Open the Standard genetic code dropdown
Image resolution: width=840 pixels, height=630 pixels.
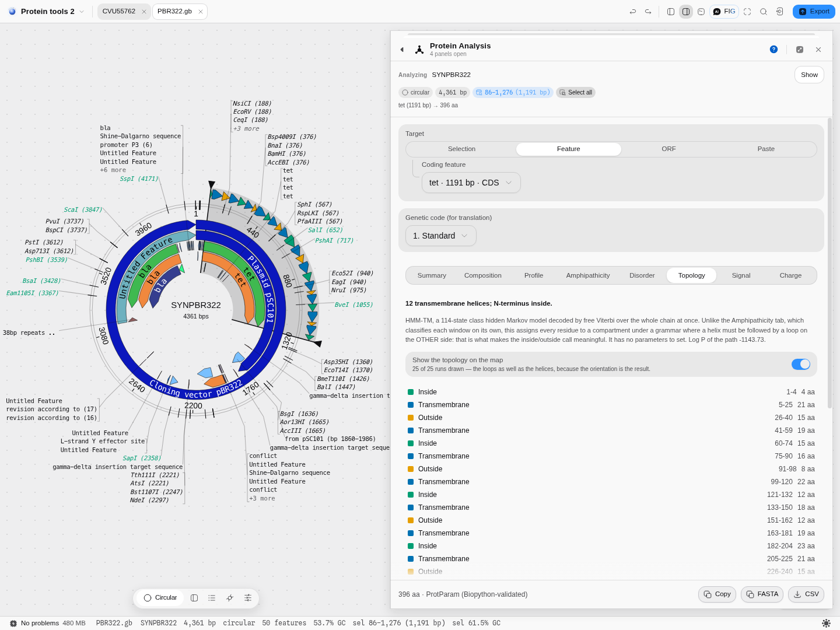[x=441, y=236]
